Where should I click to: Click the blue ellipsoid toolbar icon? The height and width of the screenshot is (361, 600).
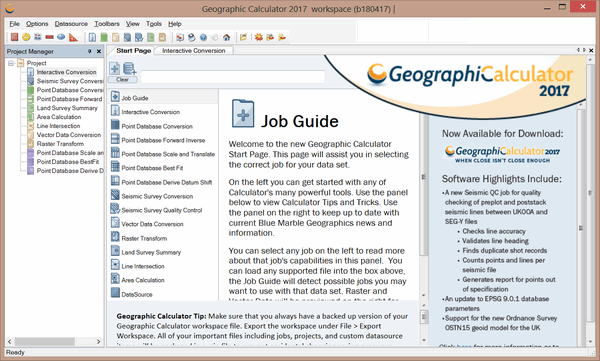tap(61, 37)
